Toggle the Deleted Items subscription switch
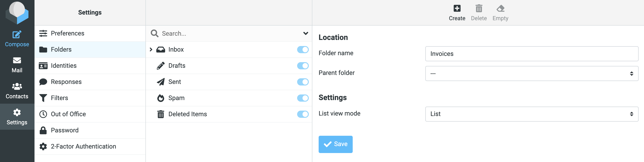Screen dimensions: 644x162 click(x=303, y=114)
